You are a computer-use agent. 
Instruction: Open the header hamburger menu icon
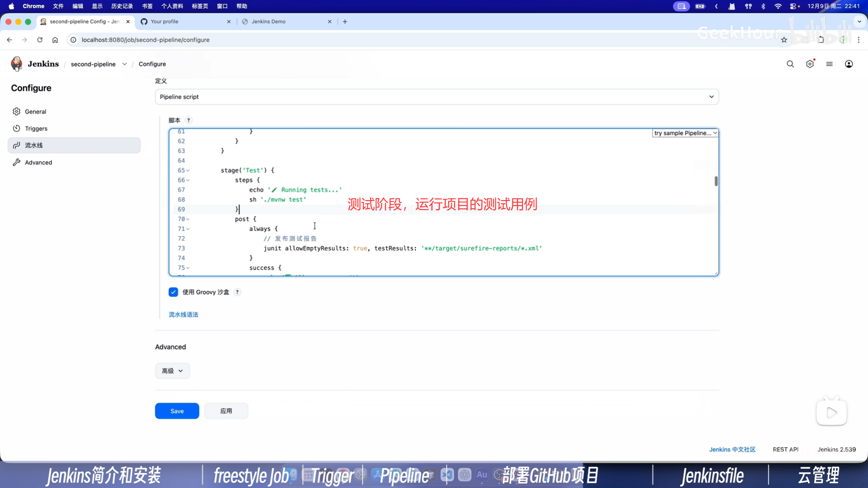[x=829, y=64]
